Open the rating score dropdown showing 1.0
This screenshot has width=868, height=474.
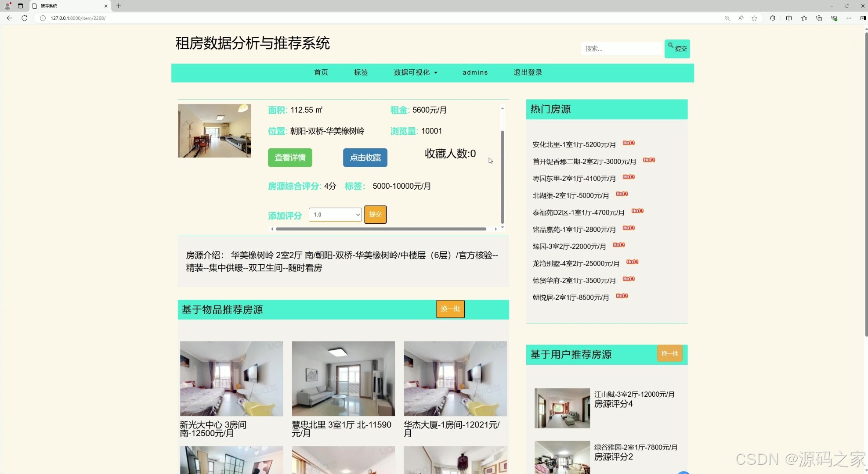335,215
